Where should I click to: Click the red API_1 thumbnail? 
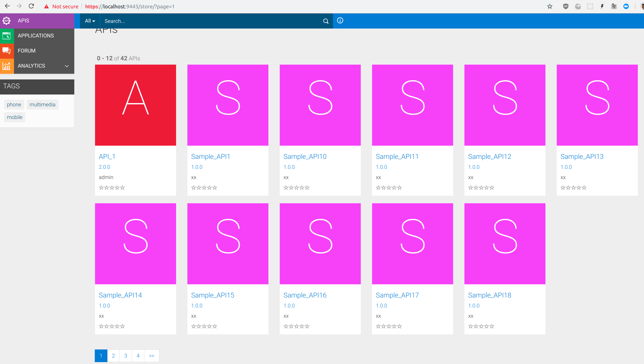(x=135, y=105)
